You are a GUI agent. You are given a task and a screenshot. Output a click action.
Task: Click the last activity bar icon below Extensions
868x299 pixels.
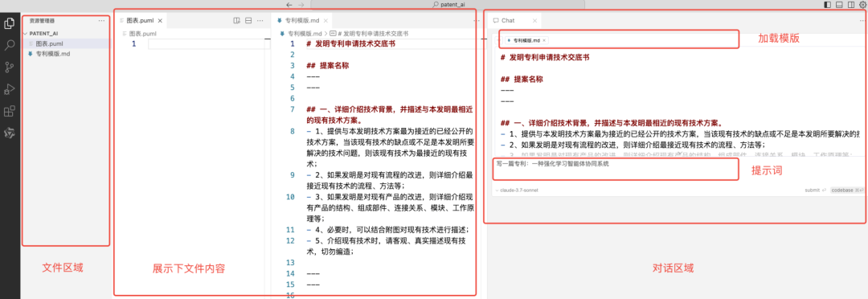coord(10,133)
